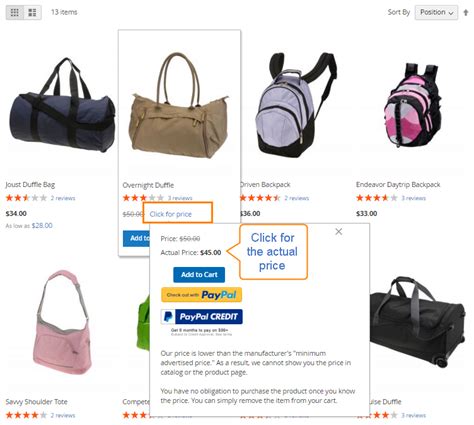Open Joust Duffle Bag 2 reviews link
Viewport: 474px width, 425px height.
(x=63, y=198)
